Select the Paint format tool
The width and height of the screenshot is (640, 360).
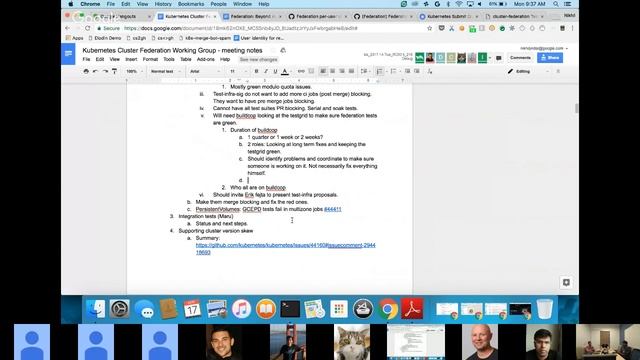[x=115, y=71]
